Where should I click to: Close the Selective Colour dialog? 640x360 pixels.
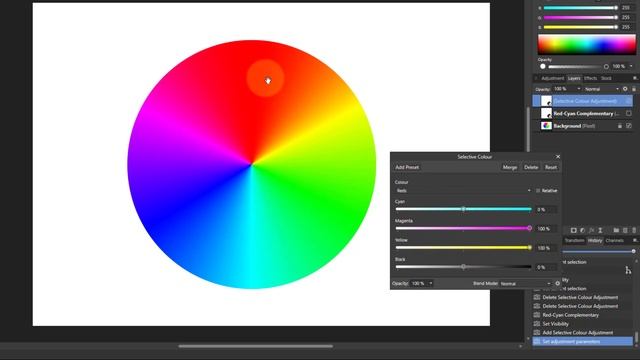(x=558, y=157)
